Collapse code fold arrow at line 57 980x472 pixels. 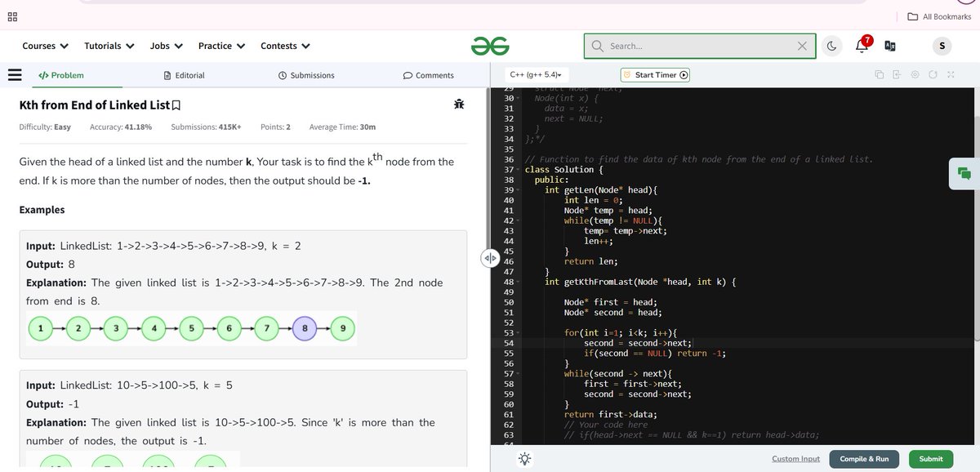point(518,374)
